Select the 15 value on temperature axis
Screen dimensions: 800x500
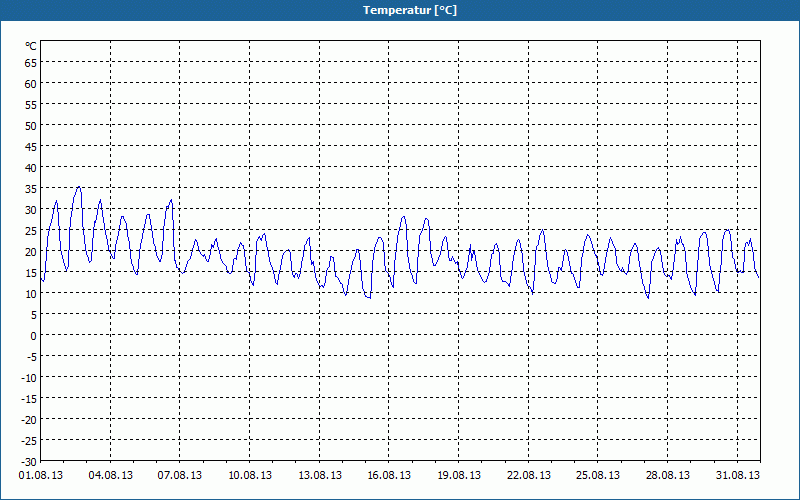tap(31, 272)
